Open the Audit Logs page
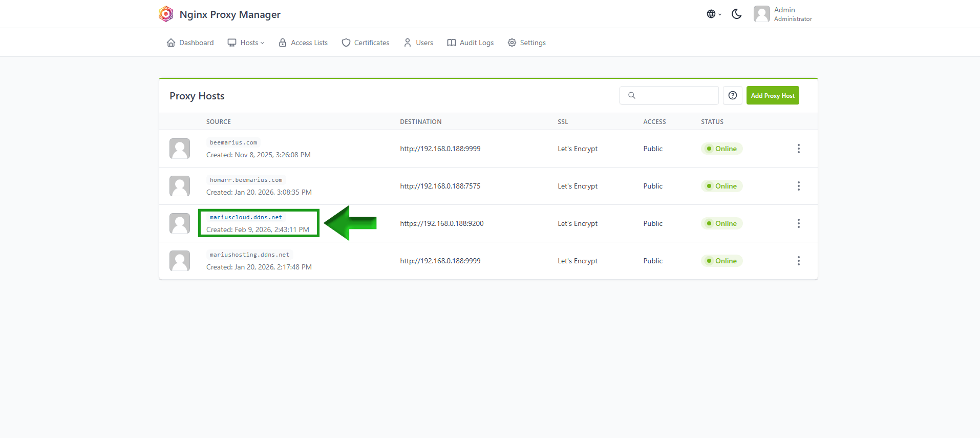Image resolution: width=980 pixels, height=438 pixels. click(471, 43)
